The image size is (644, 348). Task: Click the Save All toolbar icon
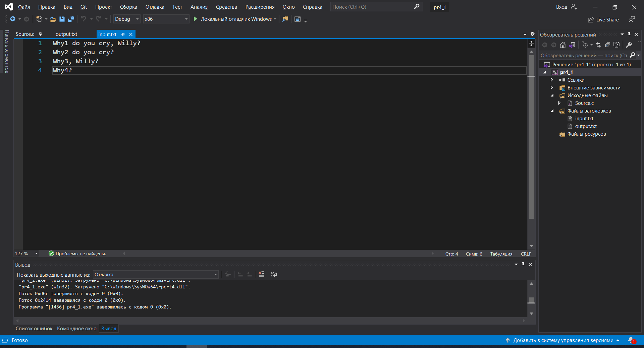[71, 19]
